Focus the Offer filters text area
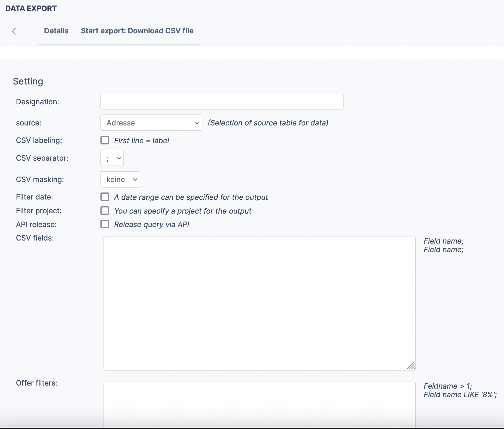 point(259,404)
